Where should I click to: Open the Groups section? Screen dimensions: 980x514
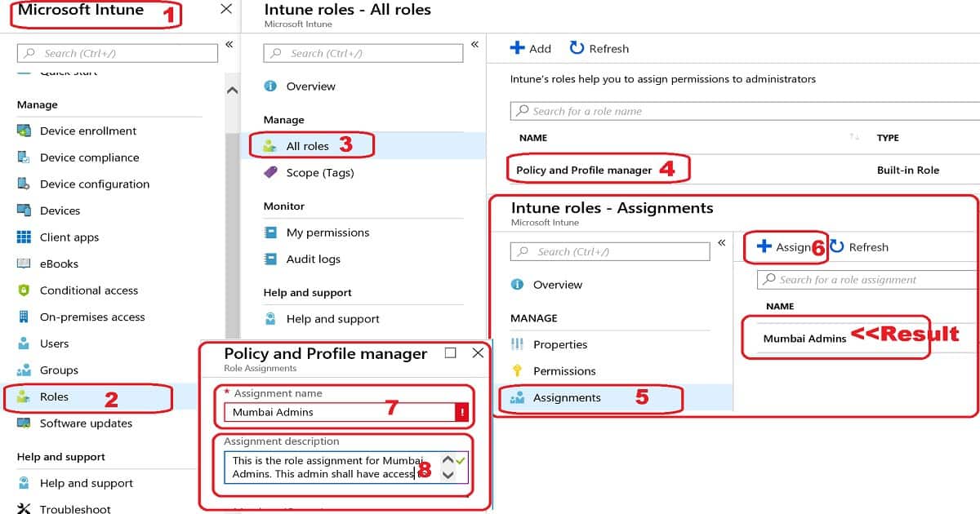tap(58, 370)
